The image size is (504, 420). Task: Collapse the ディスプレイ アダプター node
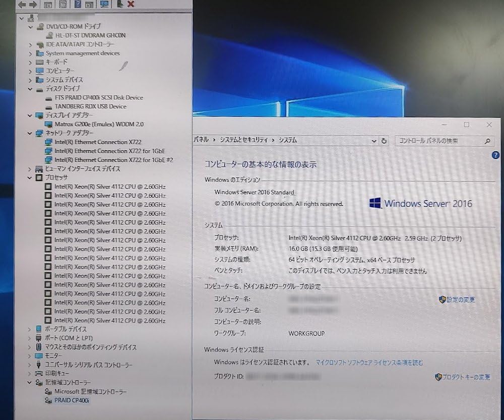pyautogui.click(x=30, y=115)
